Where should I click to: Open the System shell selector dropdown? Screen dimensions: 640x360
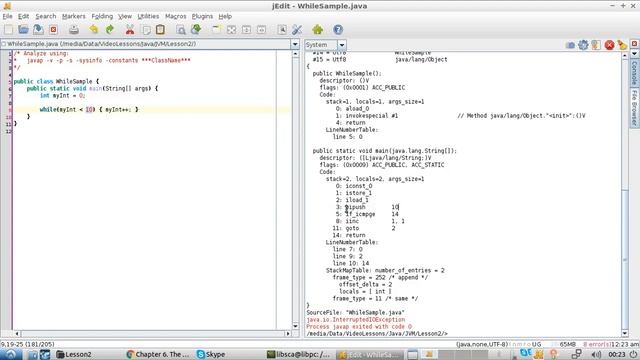[342, 45]
